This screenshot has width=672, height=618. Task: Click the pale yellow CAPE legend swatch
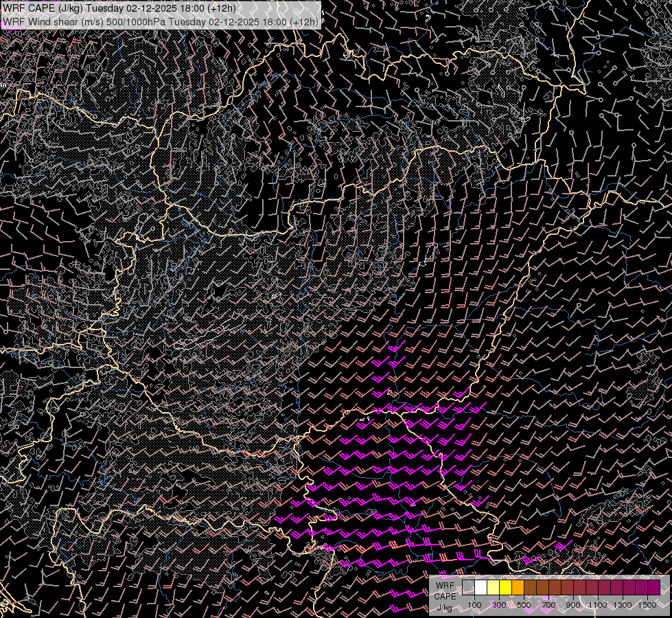point(494,587)
